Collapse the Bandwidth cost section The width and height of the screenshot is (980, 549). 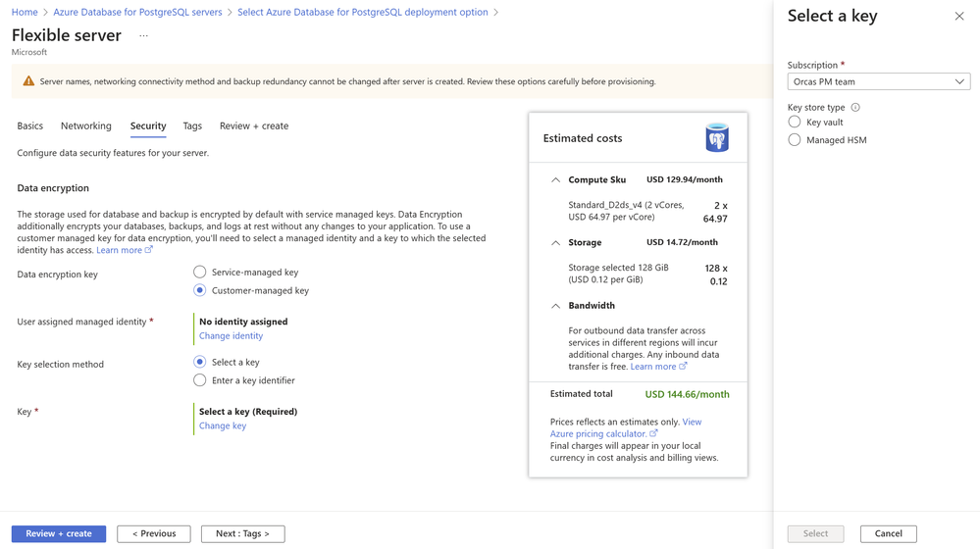pyautogui.click(x=555, y=306)
